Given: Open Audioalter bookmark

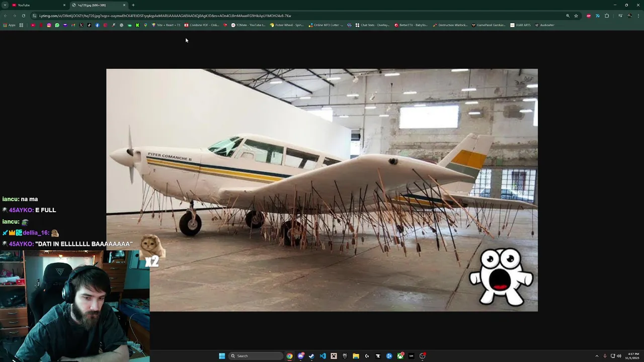Looking at the screenshot, I should point(545,25).
